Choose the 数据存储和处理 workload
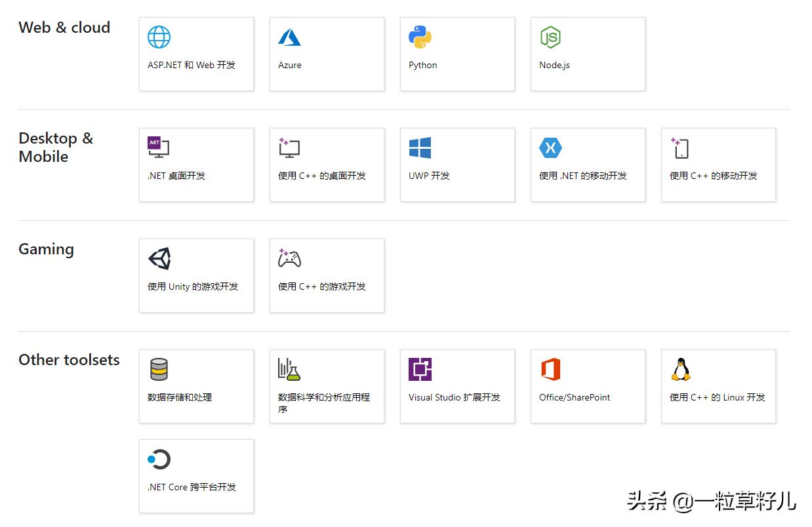The height and width of the screenshot is (527, 812). click(196, 386)
